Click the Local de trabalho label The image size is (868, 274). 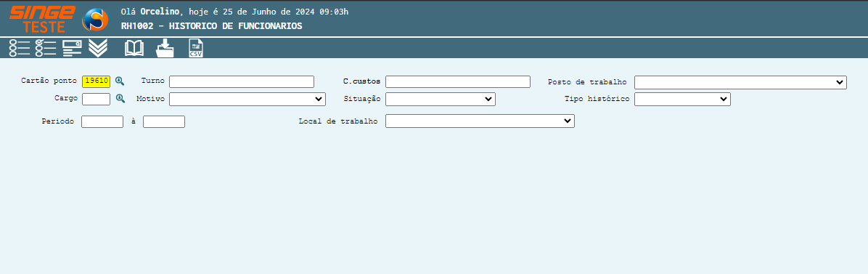pos(338,121)
